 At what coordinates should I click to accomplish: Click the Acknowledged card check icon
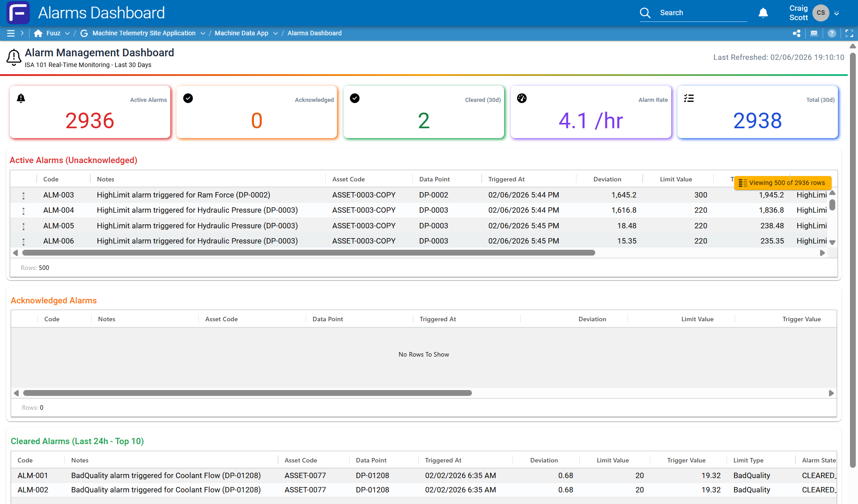pos(188,98)
